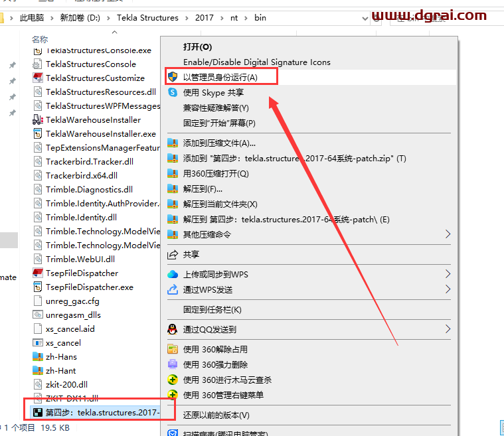504x436 pixels.
Task: Sort files by the 名称 column header
Action: pyautogui.click(x=40, y=40)
